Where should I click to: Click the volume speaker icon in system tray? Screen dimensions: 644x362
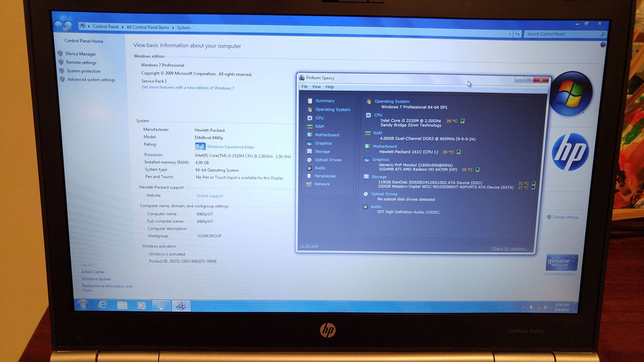click(546, 307)
